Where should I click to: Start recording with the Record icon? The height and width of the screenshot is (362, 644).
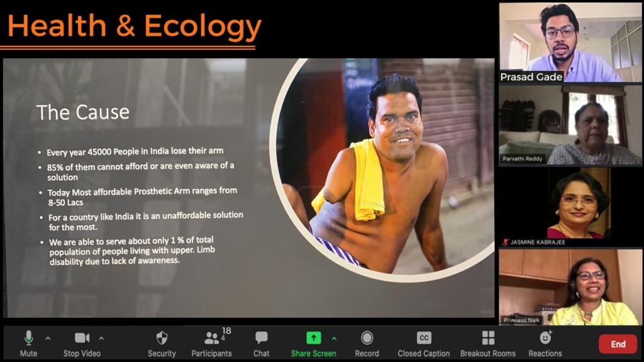tap(367, 339)
